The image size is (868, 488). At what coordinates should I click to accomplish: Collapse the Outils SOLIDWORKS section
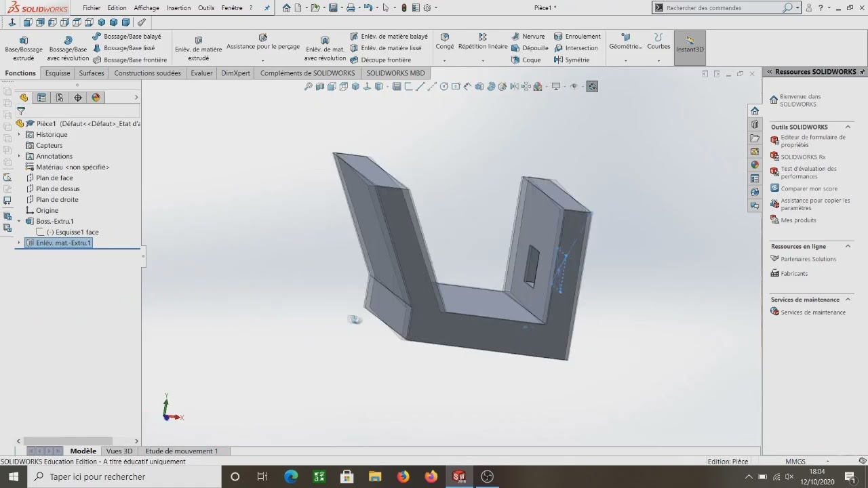click(x=848, y=127)
